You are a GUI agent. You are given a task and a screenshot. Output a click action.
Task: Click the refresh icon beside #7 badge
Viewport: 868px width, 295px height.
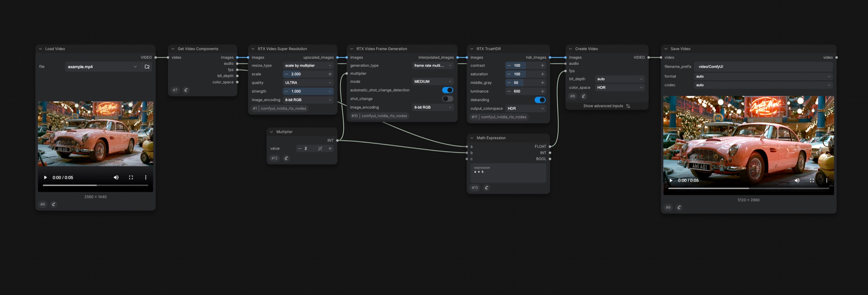(186, 90)
